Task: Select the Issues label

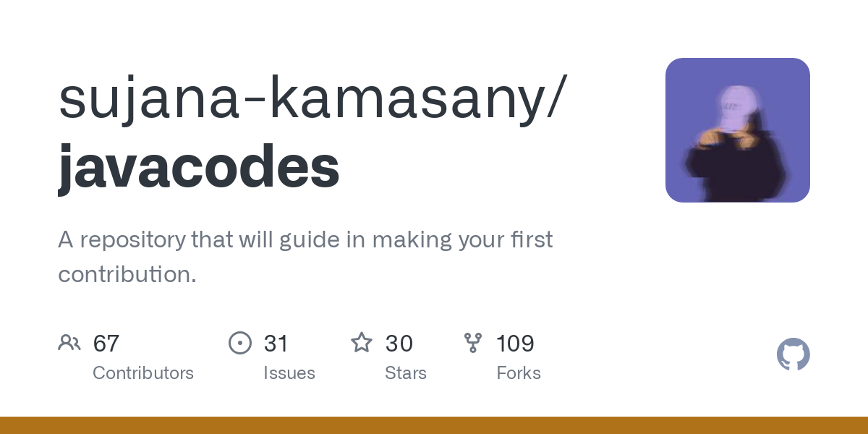Action: [289, 373]
